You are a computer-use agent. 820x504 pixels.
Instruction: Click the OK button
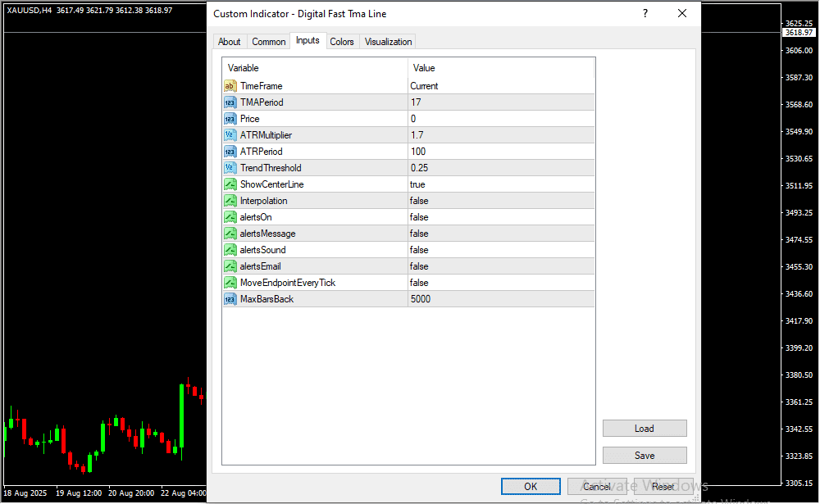[531, 486]
